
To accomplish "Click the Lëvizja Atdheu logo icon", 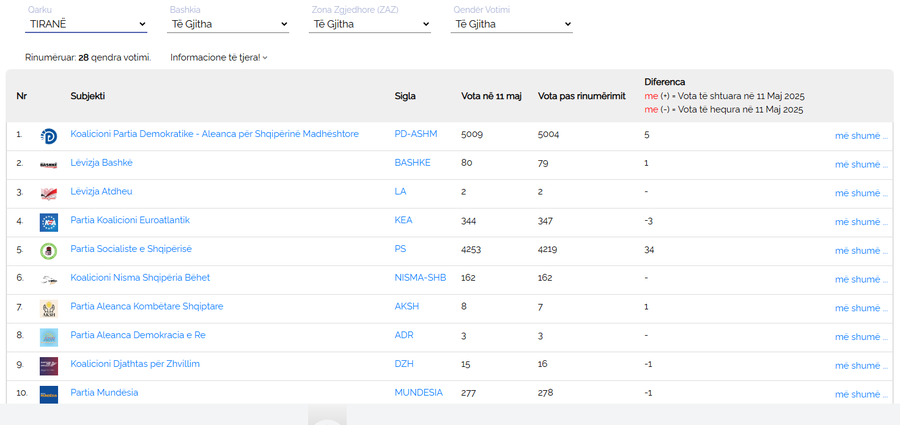I will pos(49,194).
